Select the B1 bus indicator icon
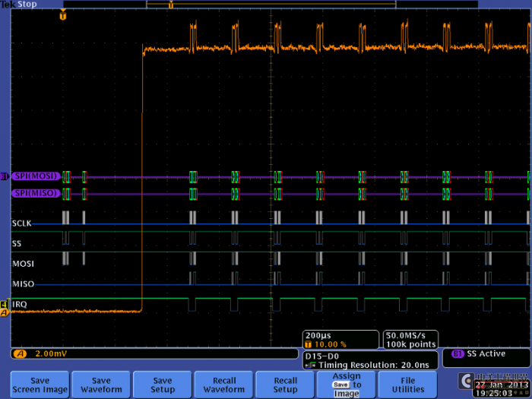The image size is (532, 399). click(5, 177)
